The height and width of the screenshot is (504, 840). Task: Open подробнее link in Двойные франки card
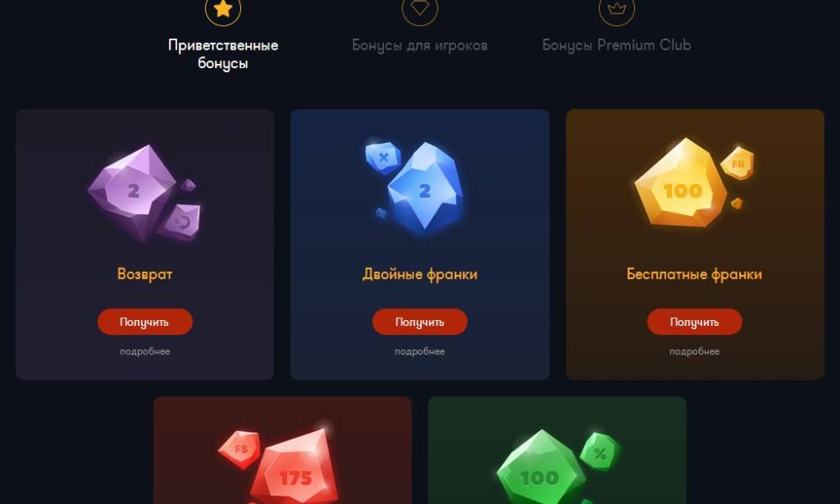click(x=419, y=351)
